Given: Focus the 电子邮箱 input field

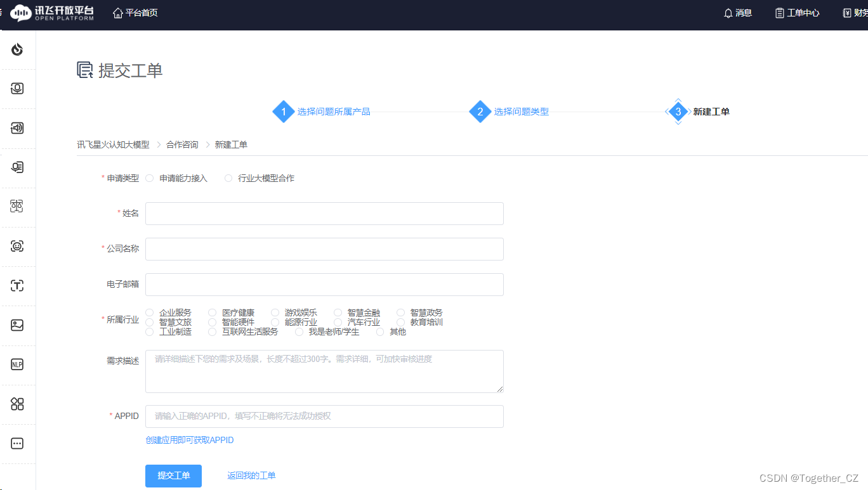Looking at the screenshot, I should (324, 285).
